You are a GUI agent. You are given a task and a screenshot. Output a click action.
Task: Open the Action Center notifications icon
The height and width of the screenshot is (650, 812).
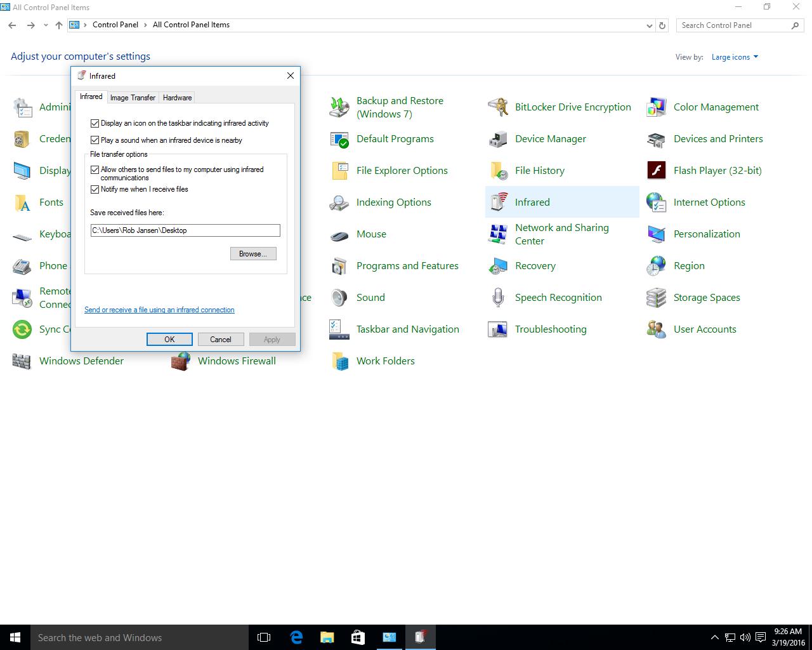760,637
